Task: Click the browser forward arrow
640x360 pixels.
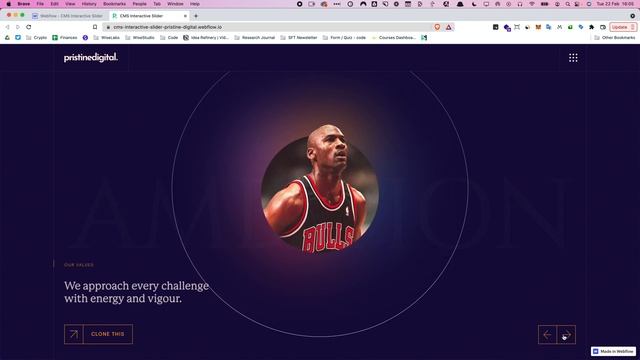Action: (x=18, y=27)
